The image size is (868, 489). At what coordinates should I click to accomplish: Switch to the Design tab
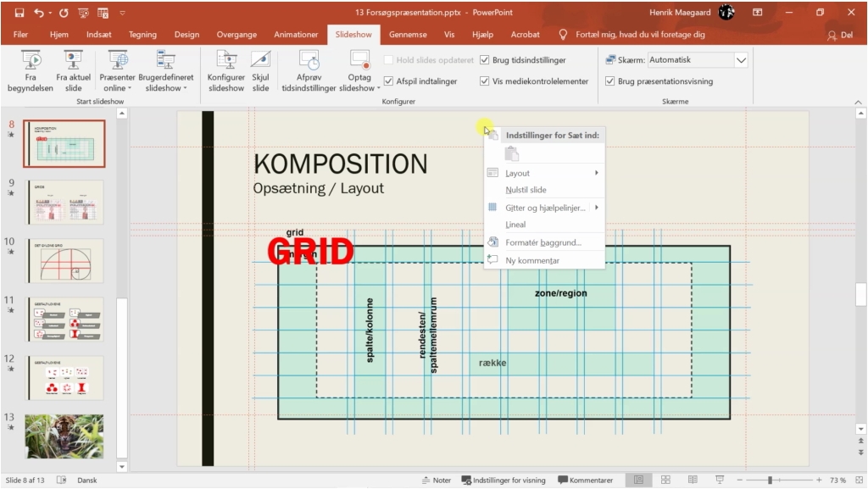click(186, 34)
